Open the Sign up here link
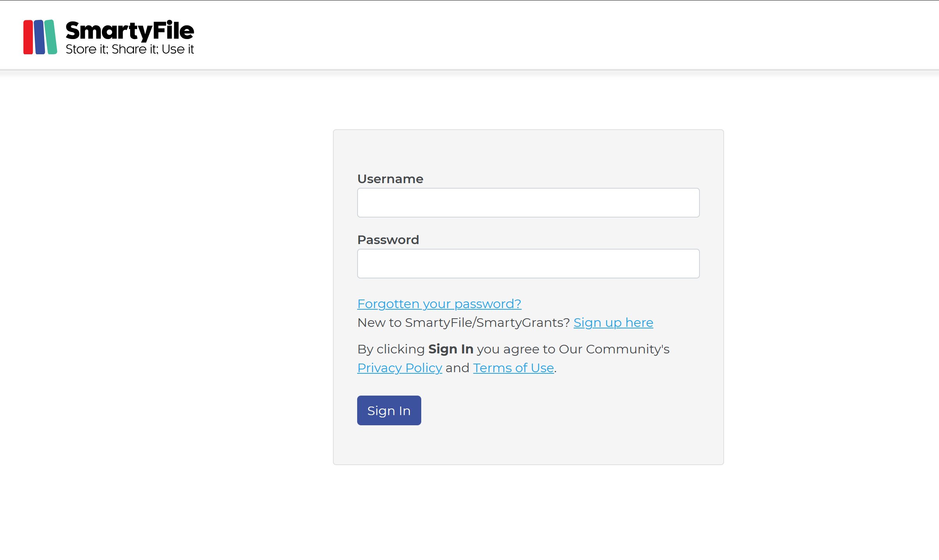The width and height of the screenshot is (939, 560). click(x=613, y=323)
